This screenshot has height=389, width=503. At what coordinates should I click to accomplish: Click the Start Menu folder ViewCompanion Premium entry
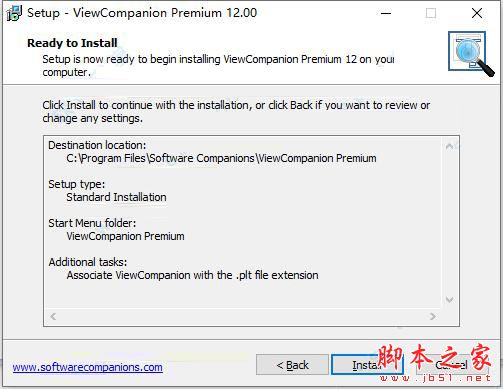click(125, 236)
